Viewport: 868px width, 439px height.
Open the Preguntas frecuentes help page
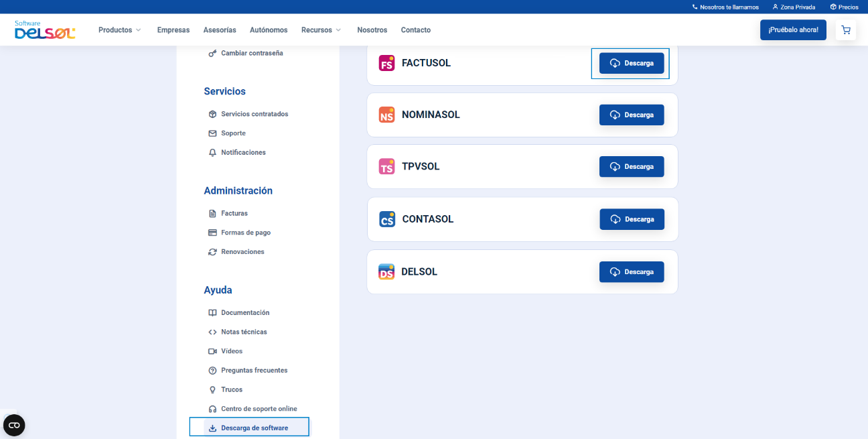[255, 369]
